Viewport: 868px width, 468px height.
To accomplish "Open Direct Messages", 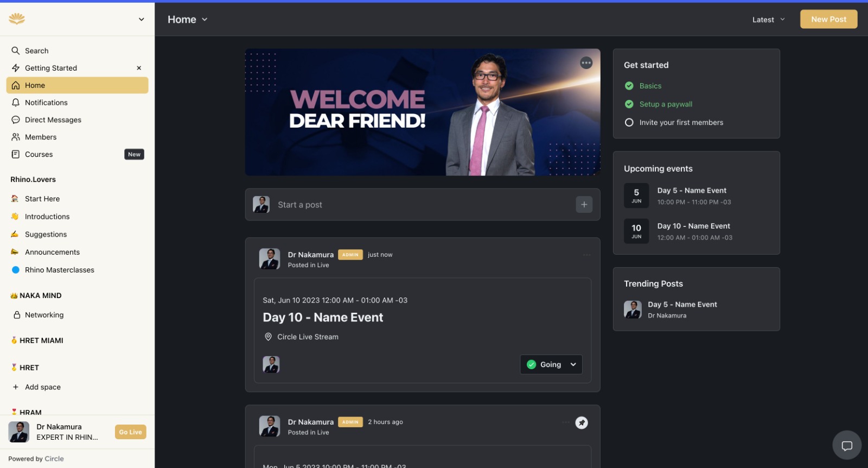I will point(77,120).
